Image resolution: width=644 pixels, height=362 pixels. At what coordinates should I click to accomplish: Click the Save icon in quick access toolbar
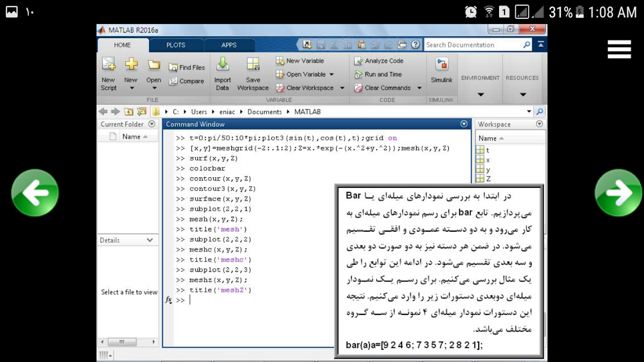321,45
